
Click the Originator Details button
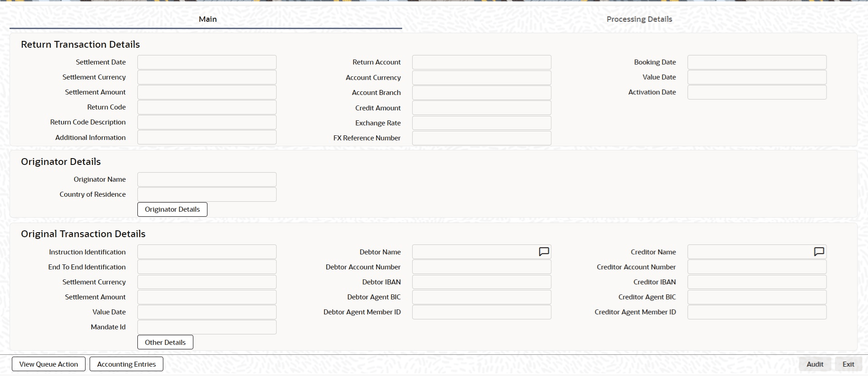click(172, 209)
